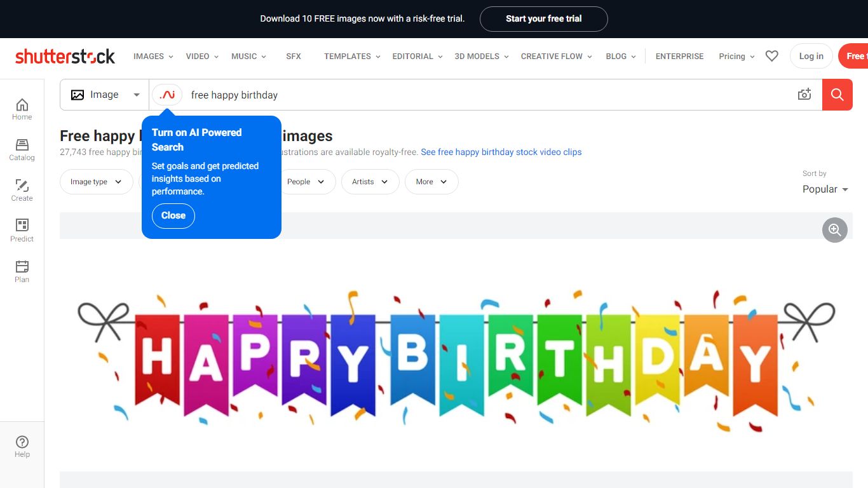The image size is (868, 488).
Task: Open the Plan sidebar icon
Action: (x=22, y=271)
